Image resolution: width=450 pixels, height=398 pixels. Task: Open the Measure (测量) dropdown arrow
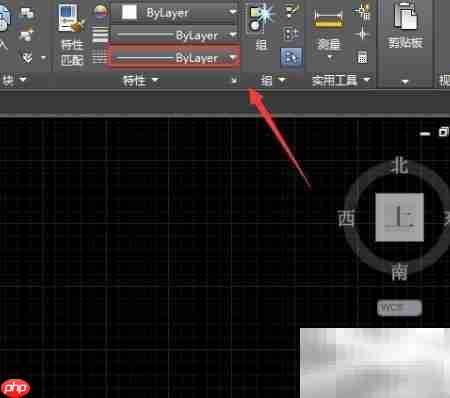(x=329, y=57)
